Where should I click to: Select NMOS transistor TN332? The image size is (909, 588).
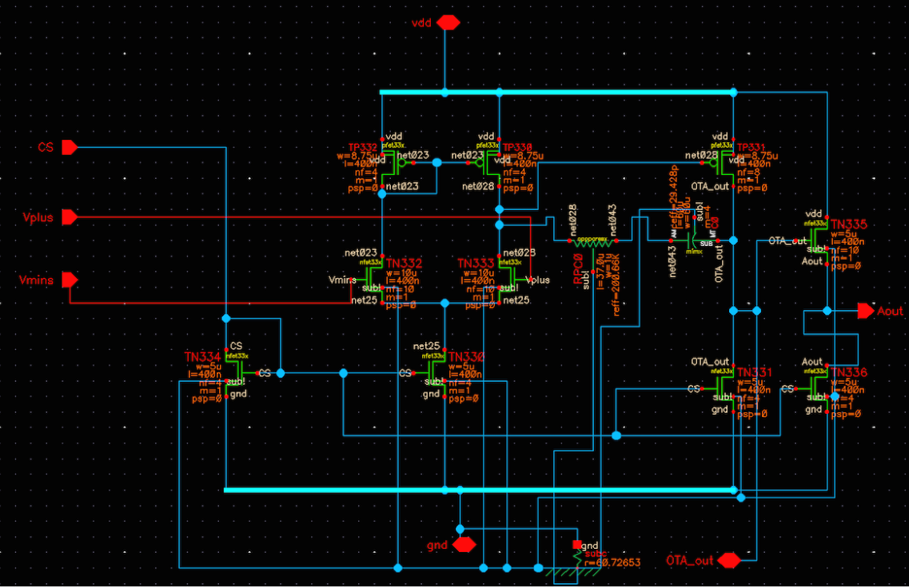[x=371, y=280]
